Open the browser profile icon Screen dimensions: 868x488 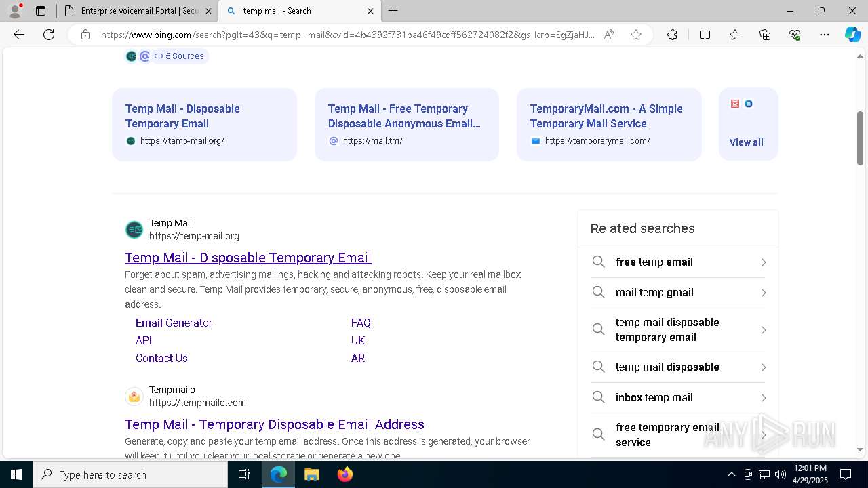[14, 11]
